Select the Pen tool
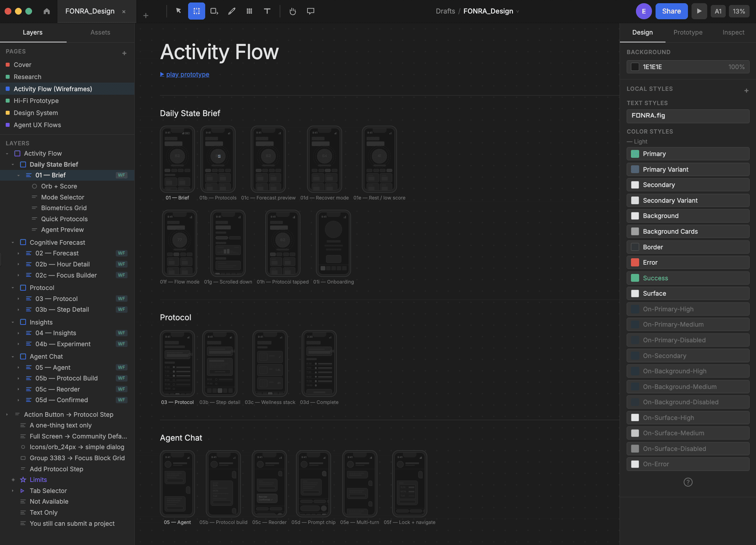Image resolution: width=756 pixels, height=545 pixels. click(x=232, y=11)
